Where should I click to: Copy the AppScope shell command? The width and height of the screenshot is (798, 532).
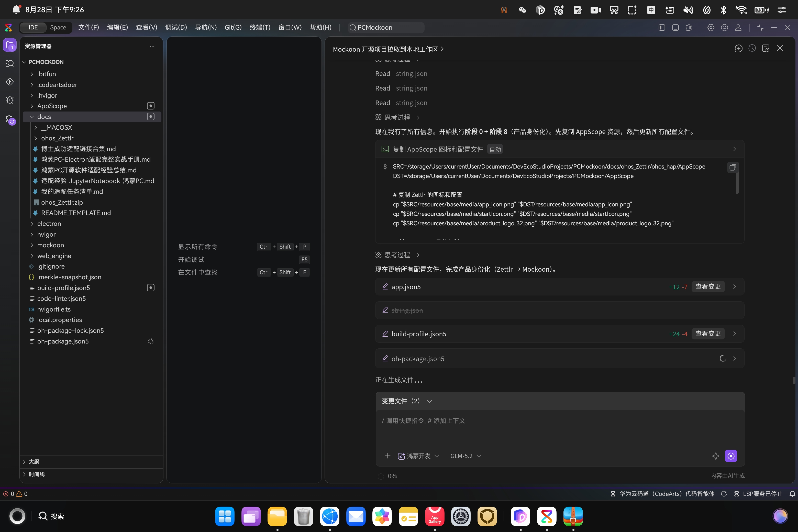point(732,167)
